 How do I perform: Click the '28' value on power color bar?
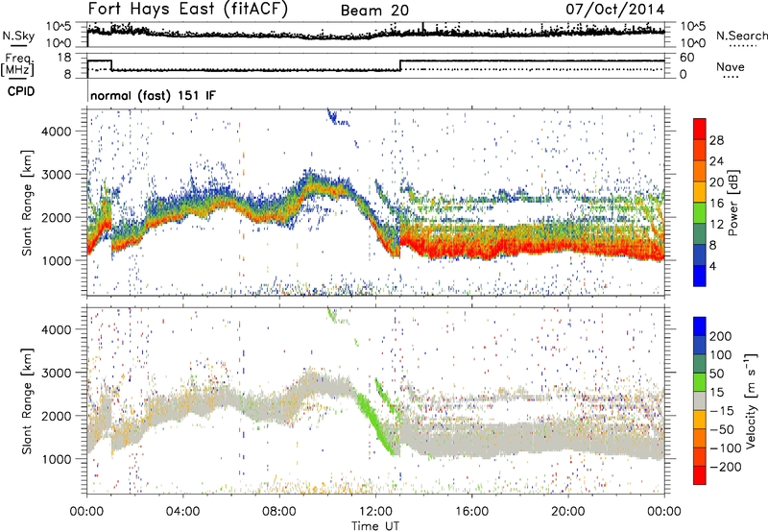tap(716, 140)
